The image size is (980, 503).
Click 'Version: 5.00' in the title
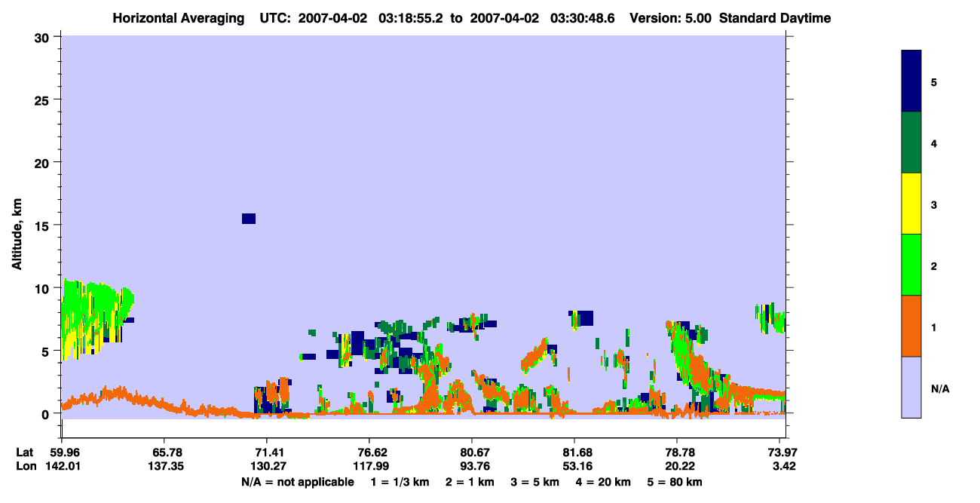[x=669, y=18]
